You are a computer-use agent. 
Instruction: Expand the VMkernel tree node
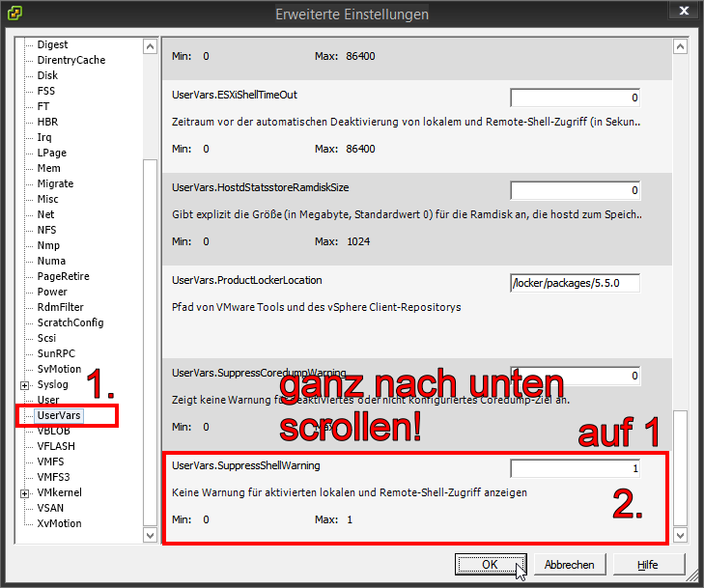[24, 493]
